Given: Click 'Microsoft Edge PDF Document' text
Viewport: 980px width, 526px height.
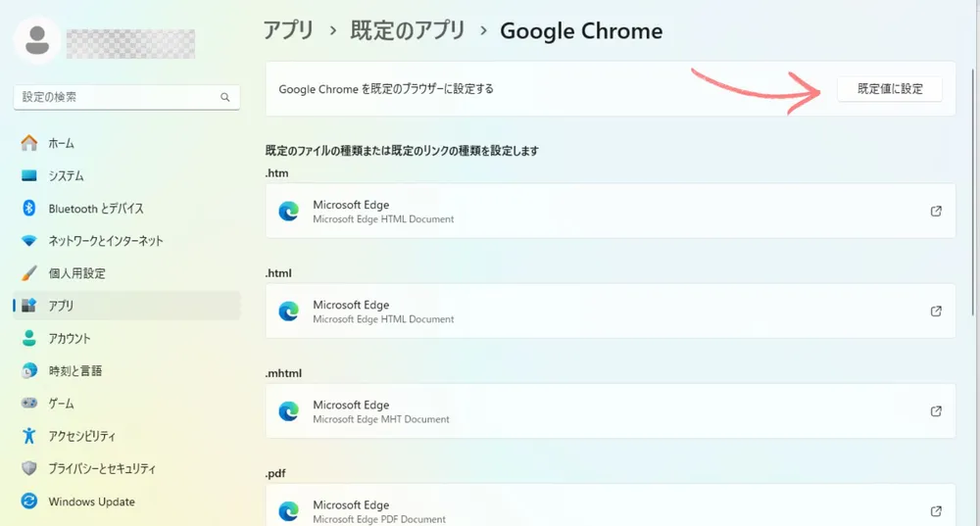Looking at the screenshot, I should coord(378,519).
